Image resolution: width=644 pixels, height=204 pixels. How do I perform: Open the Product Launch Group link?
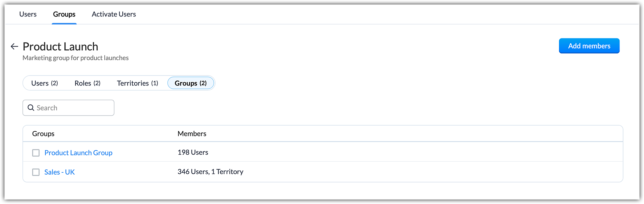tap(78, 153)
